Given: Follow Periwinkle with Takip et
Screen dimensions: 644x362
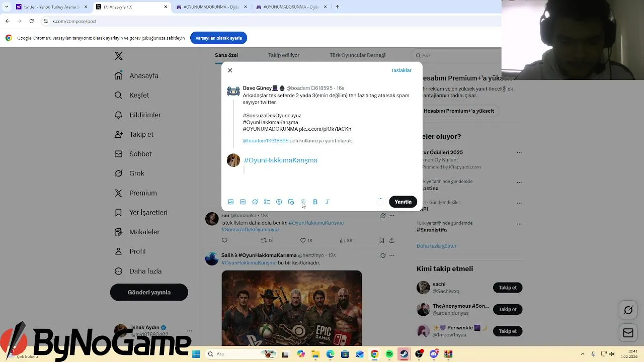Looking at the screenshot, I should click(508, 331).
